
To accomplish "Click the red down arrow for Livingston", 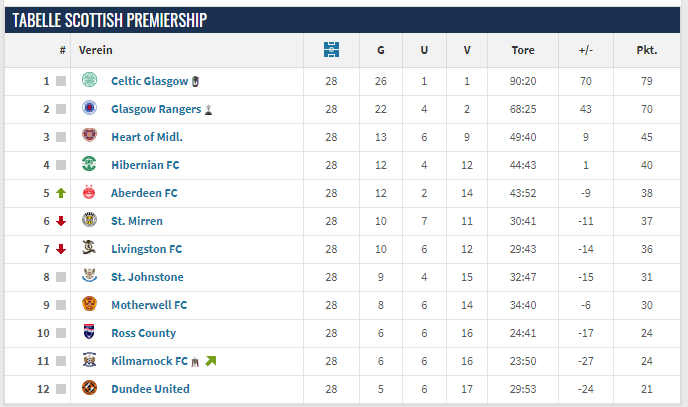I will click(61, 249).
